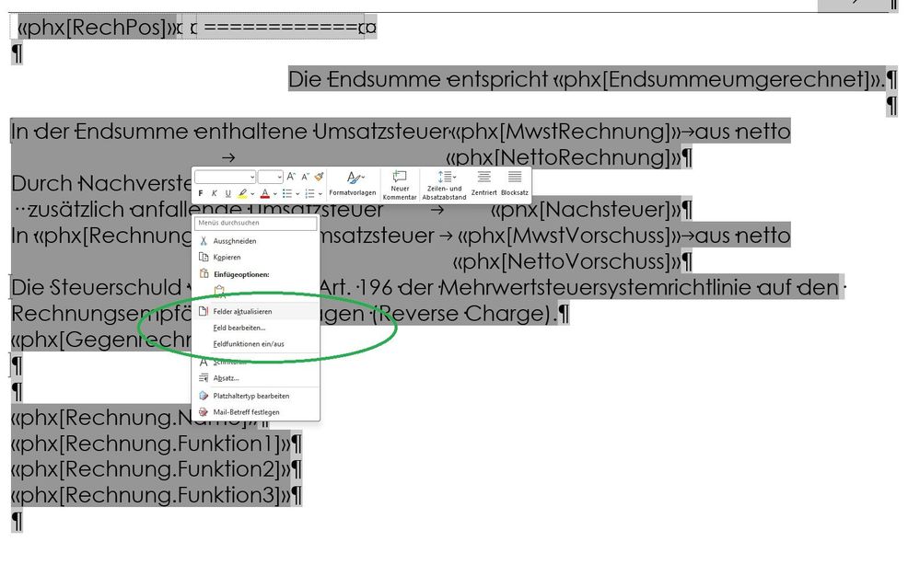
Task: Center text with Zentriert button
Action: pyautogui.click(x=483, y=183)
